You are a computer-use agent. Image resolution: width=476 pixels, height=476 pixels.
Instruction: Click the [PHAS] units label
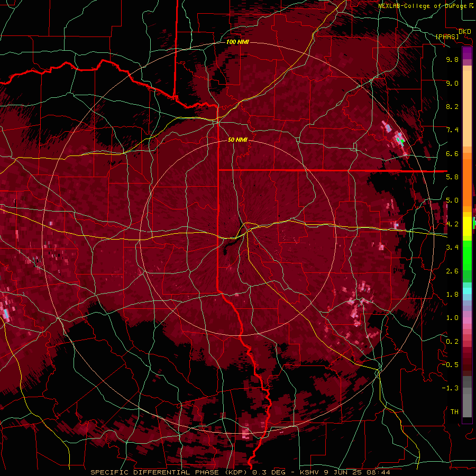447,37
